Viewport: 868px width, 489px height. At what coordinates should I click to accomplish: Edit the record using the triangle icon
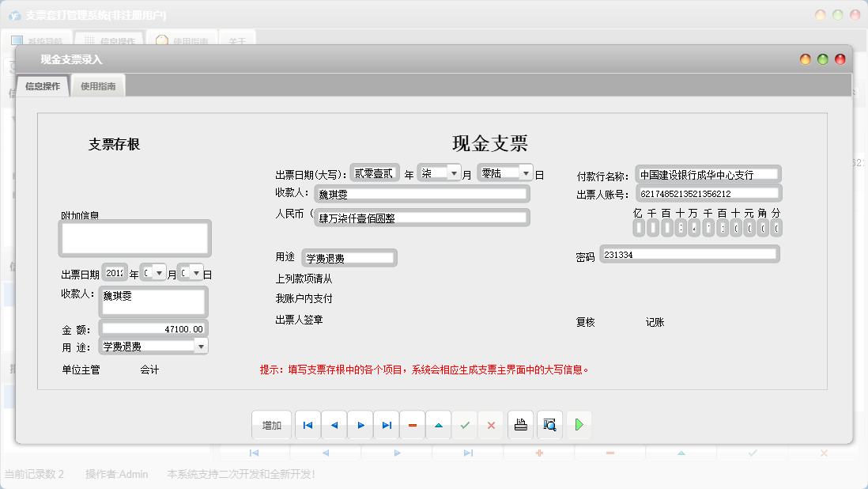438,425
